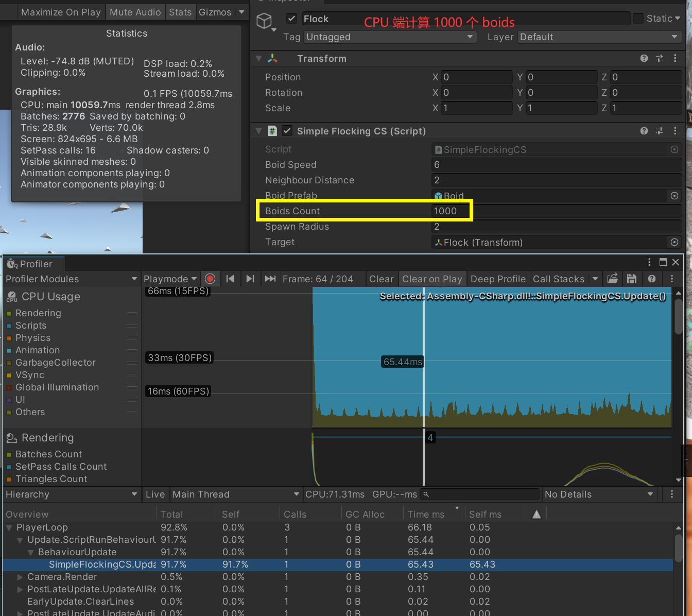Save profiler data to file
Screen dimensions: 692x616
point(632,279)
